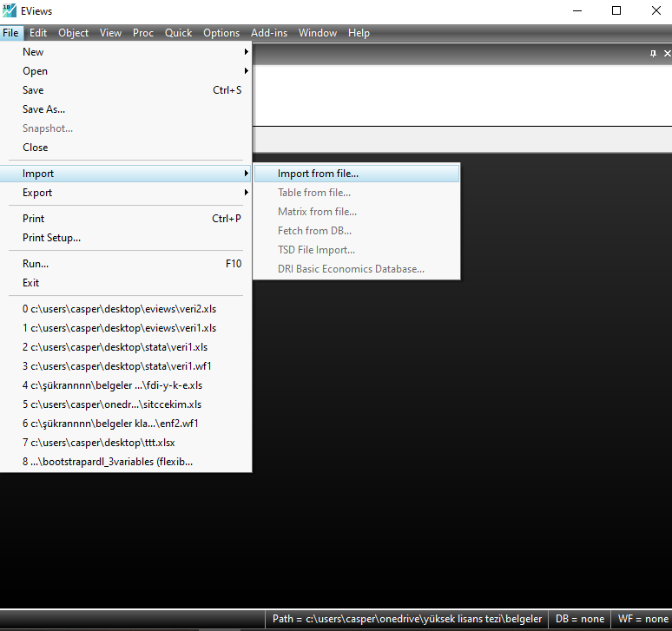Open the Edit menu
This screenshot has width=672, height=631.
coord(37,33)
